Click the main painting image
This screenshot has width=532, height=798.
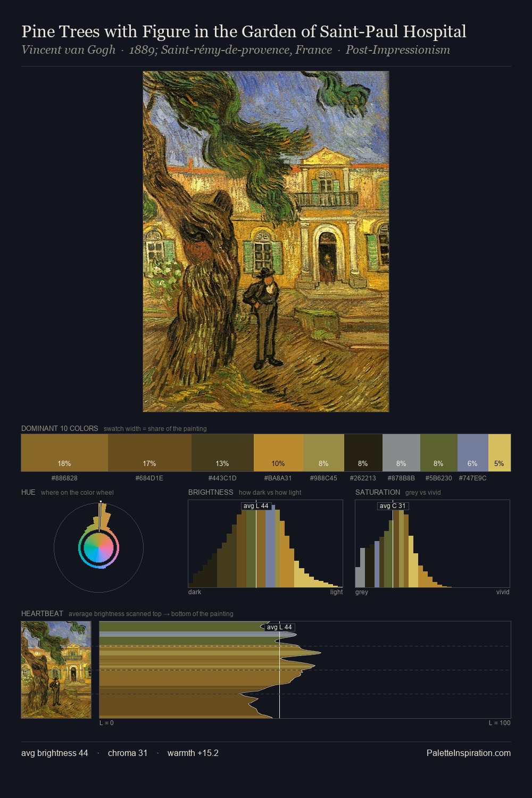click(266, 242)
